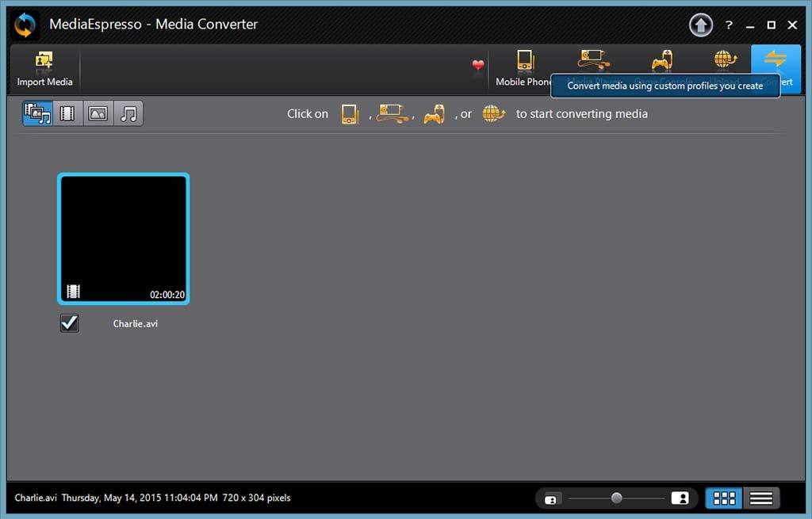Viewport: 812px width, 519px height.
Task: Click the mobile phone icon in hint bar
Action: [x=350, y=114]
